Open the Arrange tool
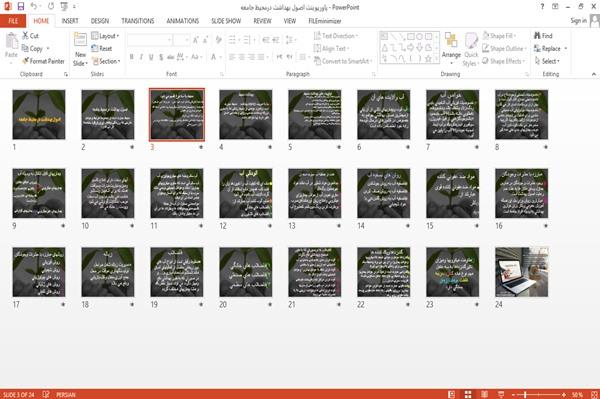 point(451,48)
